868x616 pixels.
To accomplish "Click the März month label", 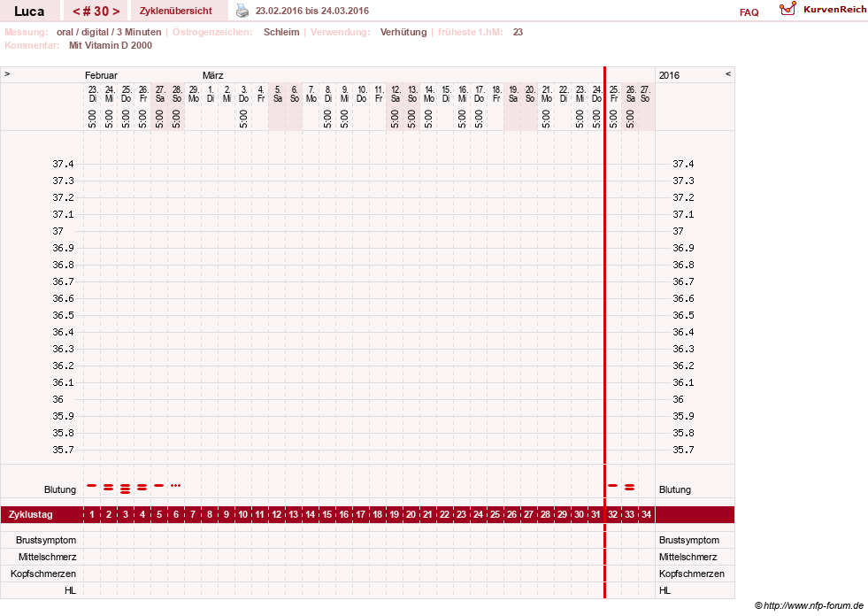I will (212, 75).
